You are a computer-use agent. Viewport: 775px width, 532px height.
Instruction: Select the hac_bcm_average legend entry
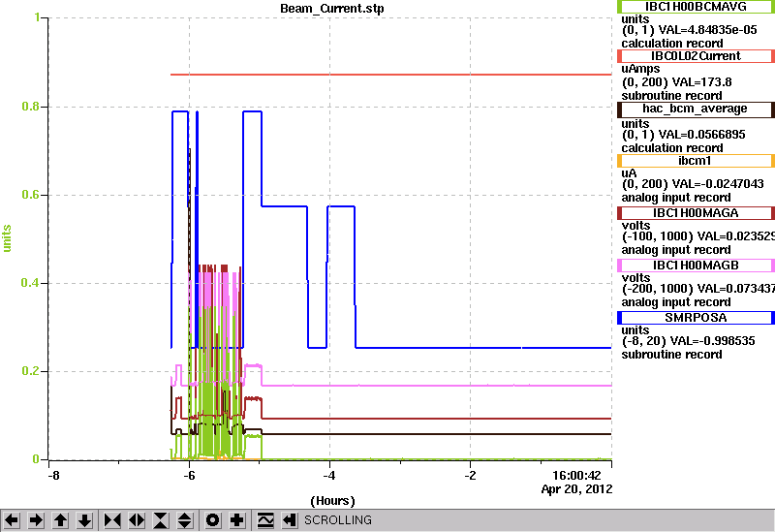[696, 109]
